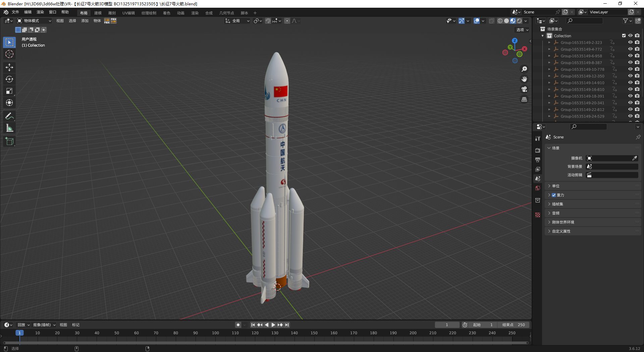Click the timeline horizontal scrollbar
644x352 pixels.
pos(266,343)
